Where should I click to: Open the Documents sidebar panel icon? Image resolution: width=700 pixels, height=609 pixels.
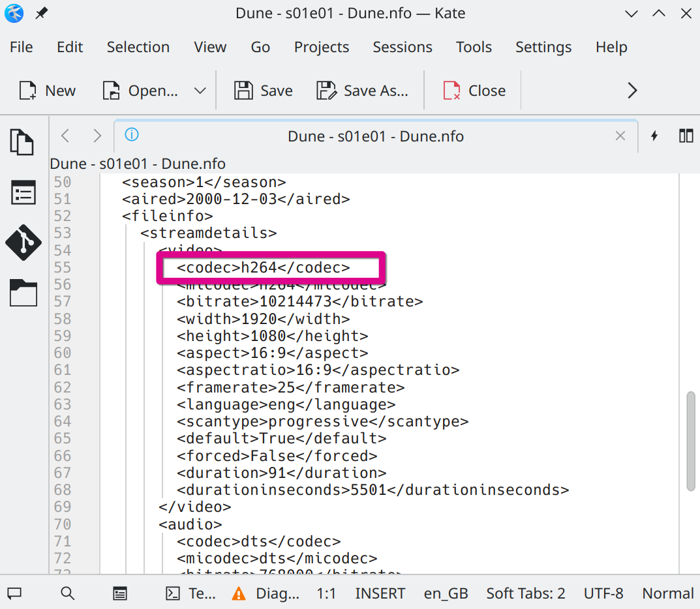(x=23, y=141)
